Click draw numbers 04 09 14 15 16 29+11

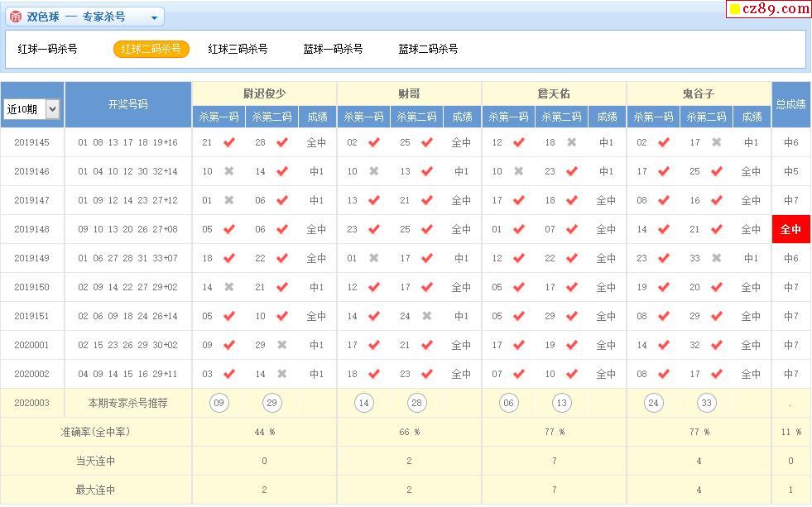128,374
